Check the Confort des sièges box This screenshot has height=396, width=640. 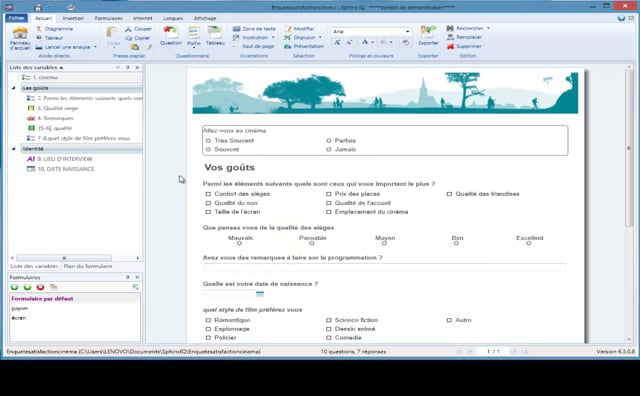point(208,194)
